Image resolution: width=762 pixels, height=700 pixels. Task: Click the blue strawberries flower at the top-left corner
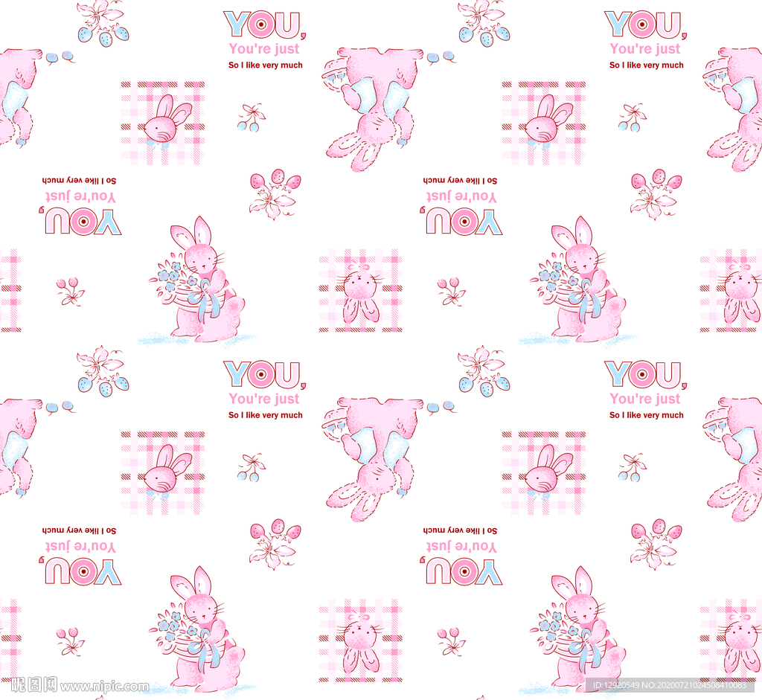coord(103,23)
